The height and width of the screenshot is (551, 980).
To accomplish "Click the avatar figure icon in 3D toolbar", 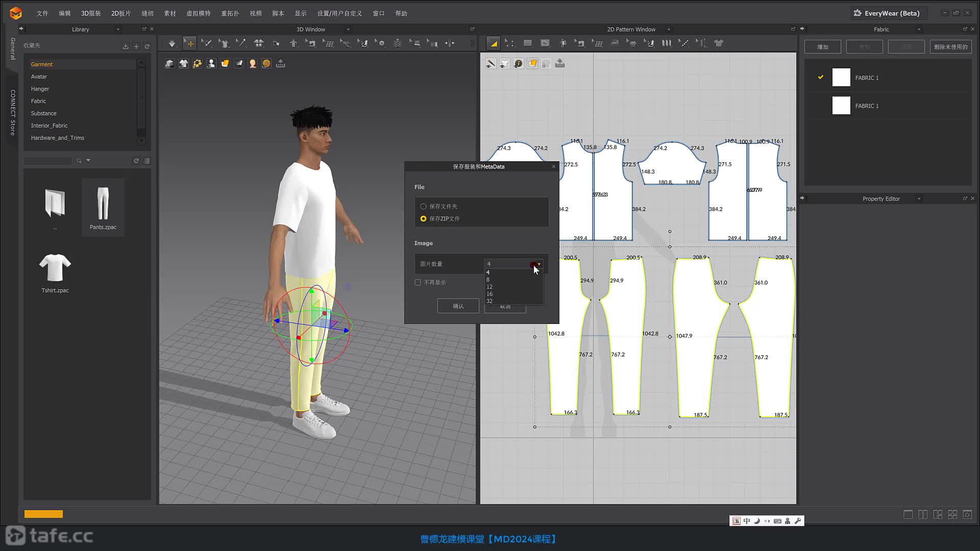I will coord(293,44).
